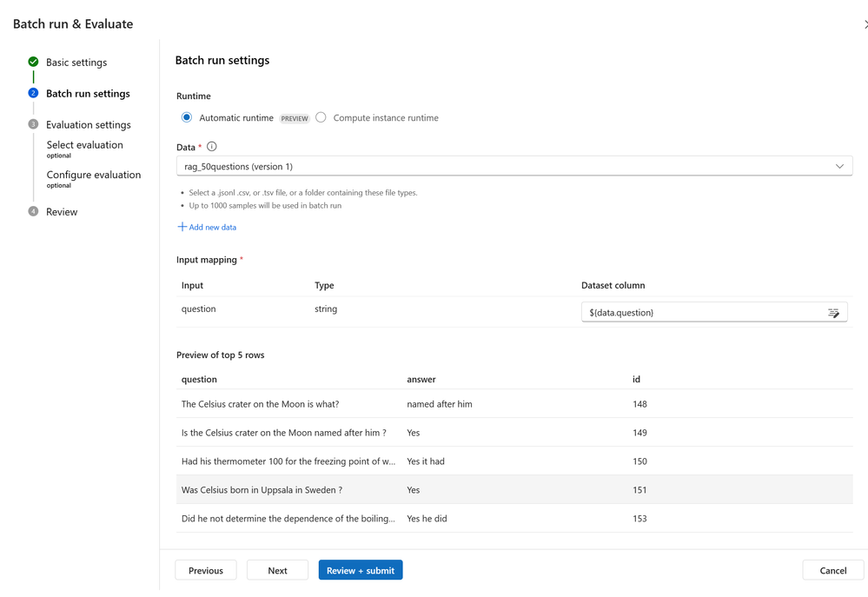Click 'Is the Celsius crater on the Moon named' cell
This screenshot has height=597, width=868.
point(284,433)
